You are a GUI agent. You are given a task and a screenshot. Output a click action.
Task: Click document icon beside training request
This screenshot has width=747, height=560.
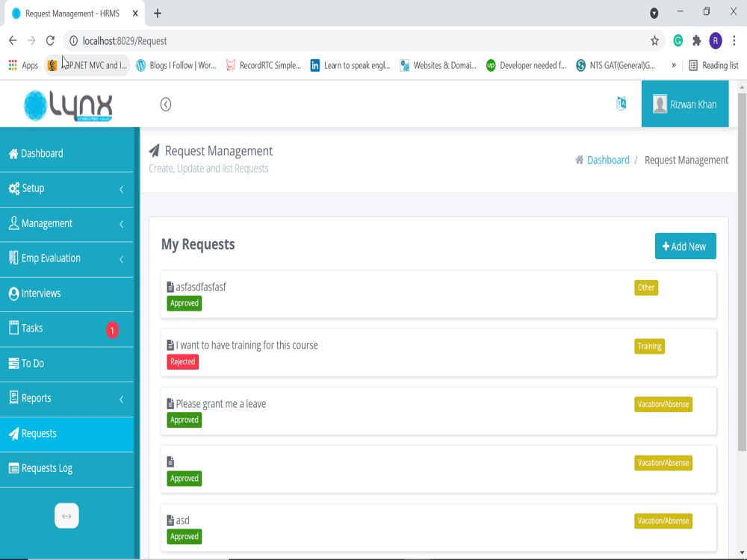point(170,345)
